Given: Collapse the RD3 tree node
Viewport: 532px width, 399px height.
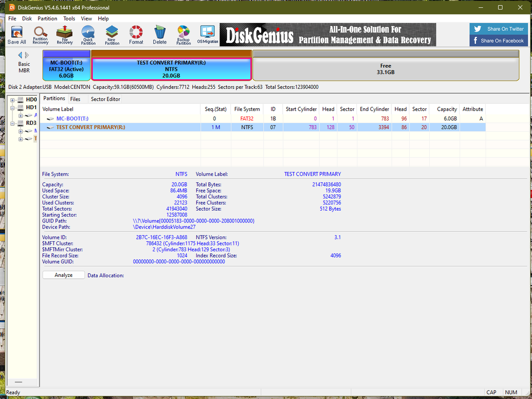Looking at the screenshot, I should tap(12, 124).
